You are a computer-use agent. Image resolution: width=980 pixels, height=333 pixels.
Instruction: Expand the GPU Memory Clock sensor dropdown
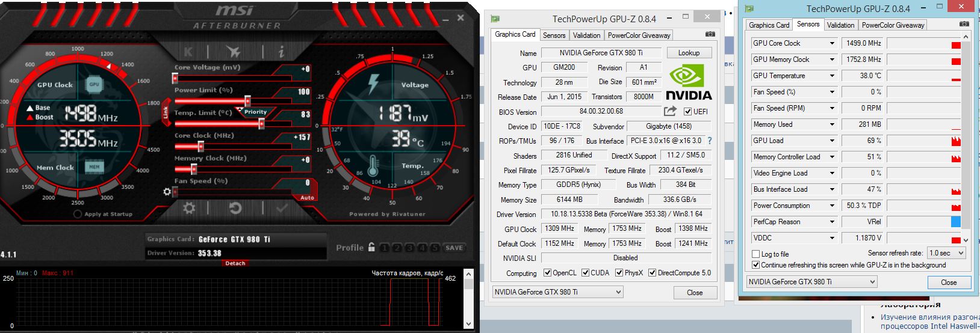tap(832, 60)
